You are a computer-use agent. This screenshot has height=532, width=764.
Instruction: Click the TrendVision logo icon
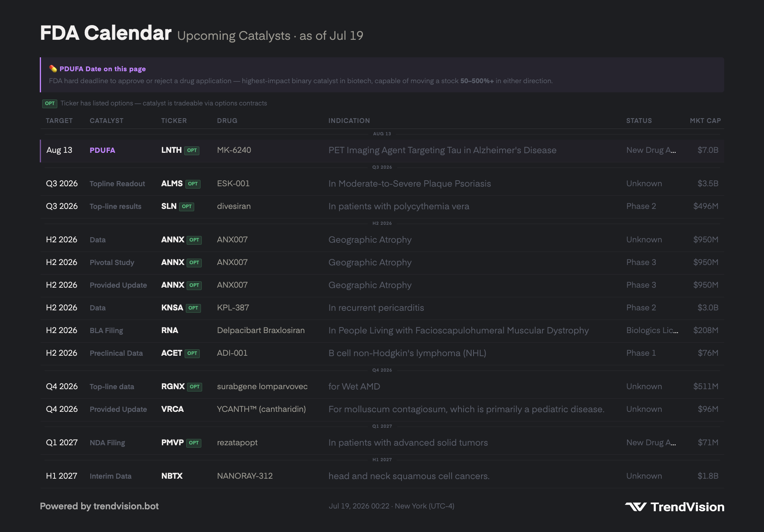pos(635,507)
